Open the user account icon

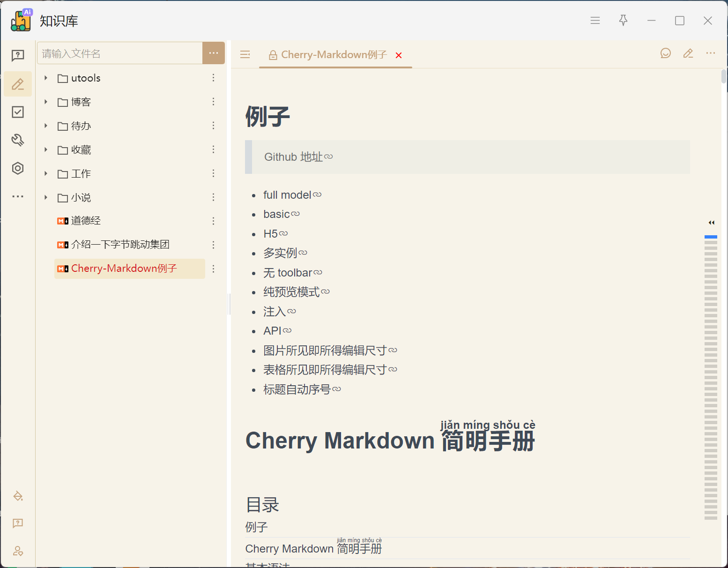(18, 551)
